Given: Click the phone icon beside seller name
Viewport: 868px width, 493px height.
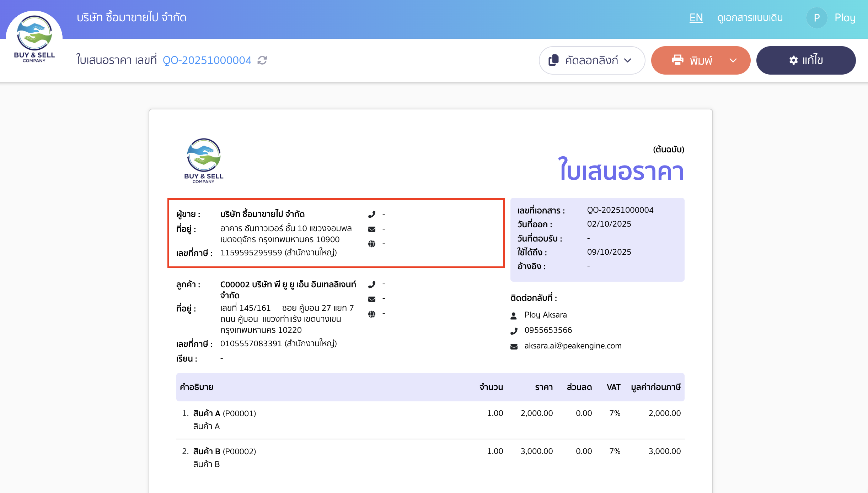Looking at the screenshot, I should point(372,214).
